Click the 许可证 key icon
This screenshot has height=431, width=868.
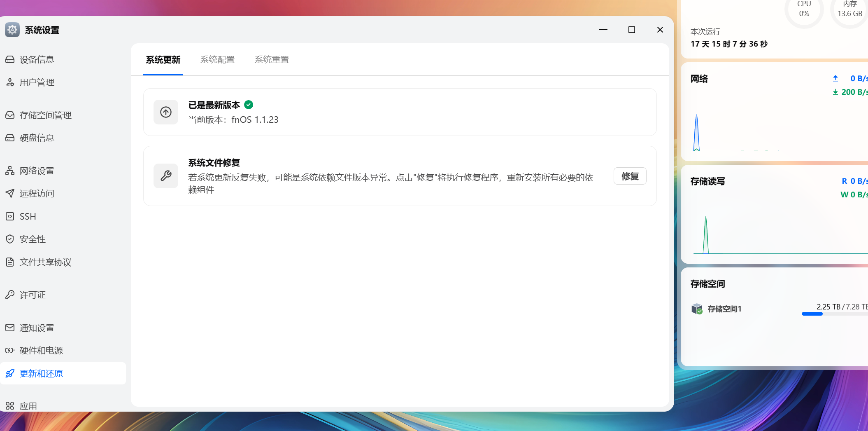10,295
